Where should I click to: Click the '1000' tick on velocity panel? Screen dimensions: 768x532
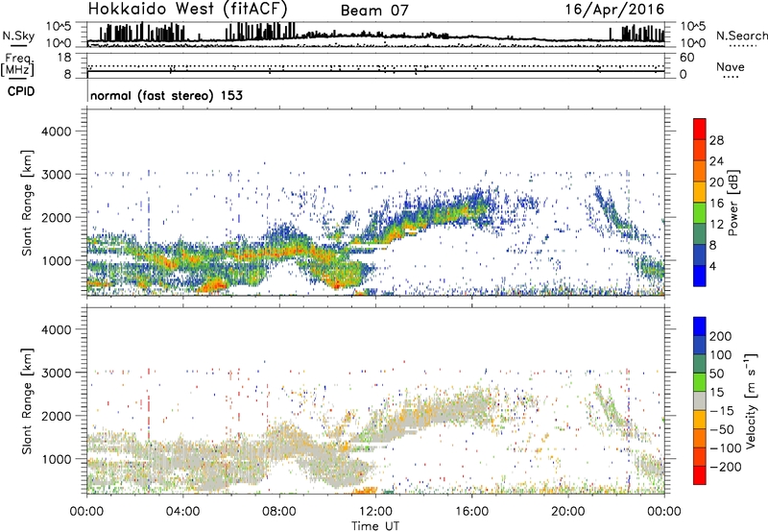(x=57, y=459)
